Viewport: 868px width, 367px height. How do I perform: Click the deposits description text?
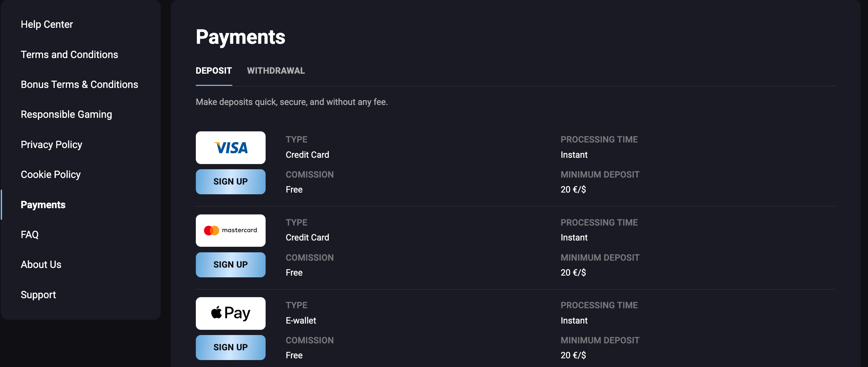292,102
